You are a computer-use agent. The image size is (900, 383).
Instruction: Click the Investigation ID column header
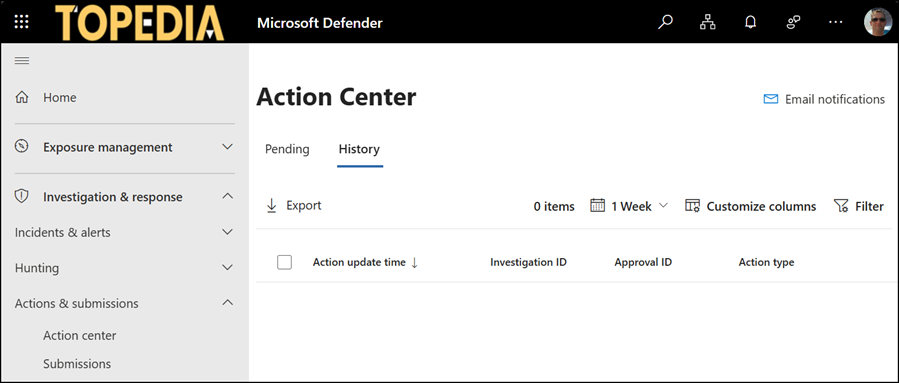529,262
